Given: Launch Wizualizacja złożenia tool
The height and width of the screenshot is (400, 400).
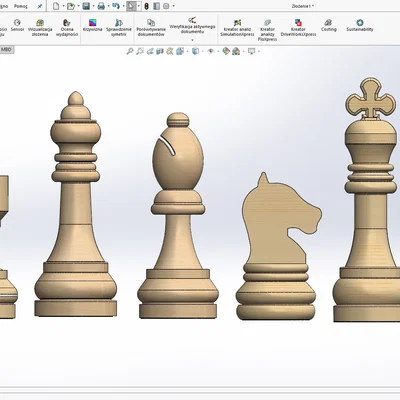Looking at the screenshot, I should (x=40, y=27).
